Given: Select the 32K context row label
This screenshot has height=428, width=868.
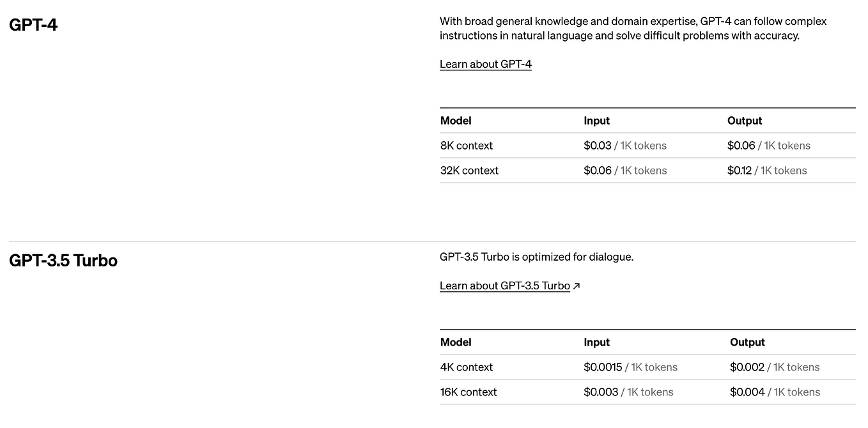Looking at the screenshot, I should coord(469,171).
